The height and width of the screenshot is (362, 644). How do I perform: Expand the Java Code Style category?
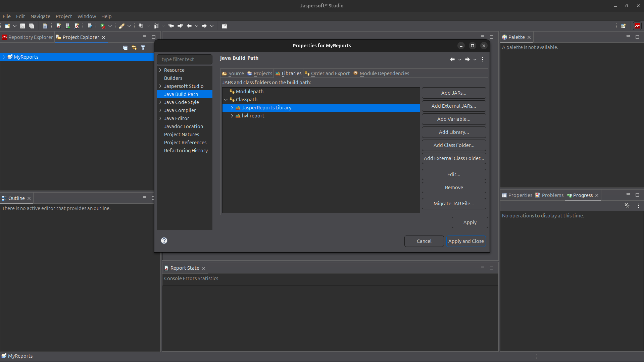(x=160, y=102)
